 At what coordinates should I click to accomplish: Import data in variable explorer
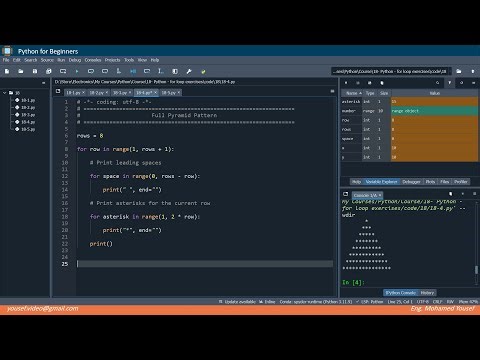point(346,83)
